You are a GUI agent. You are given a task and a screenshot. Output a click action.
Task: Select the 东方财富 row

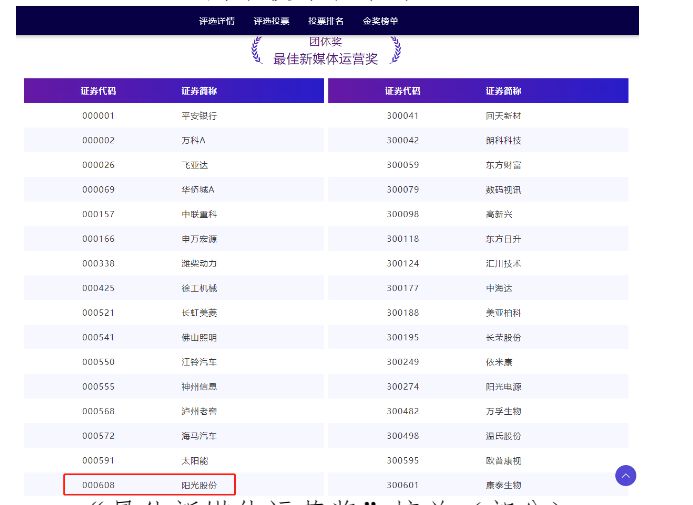click(502, 165)
